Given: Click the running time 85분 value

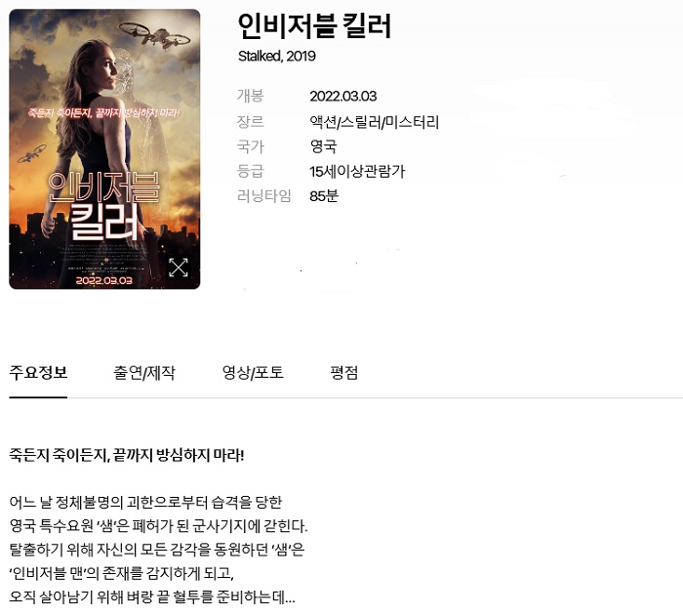Looking at the screenshot, I should [x=324, y=196].
